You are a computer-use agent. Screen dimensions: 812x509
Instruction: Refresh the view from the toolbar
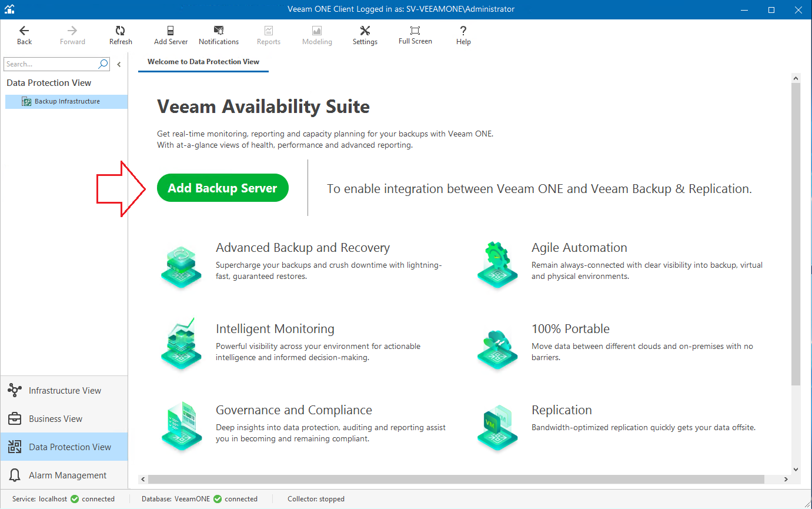pyautogui.click(x=121, y=35)
